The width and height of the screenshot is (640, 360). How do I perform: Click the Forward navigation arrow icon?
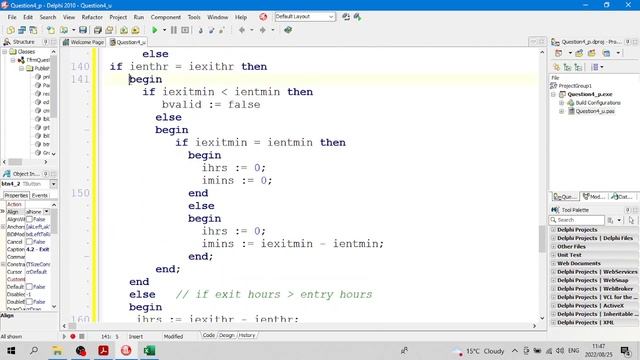[x=263, y=30]
